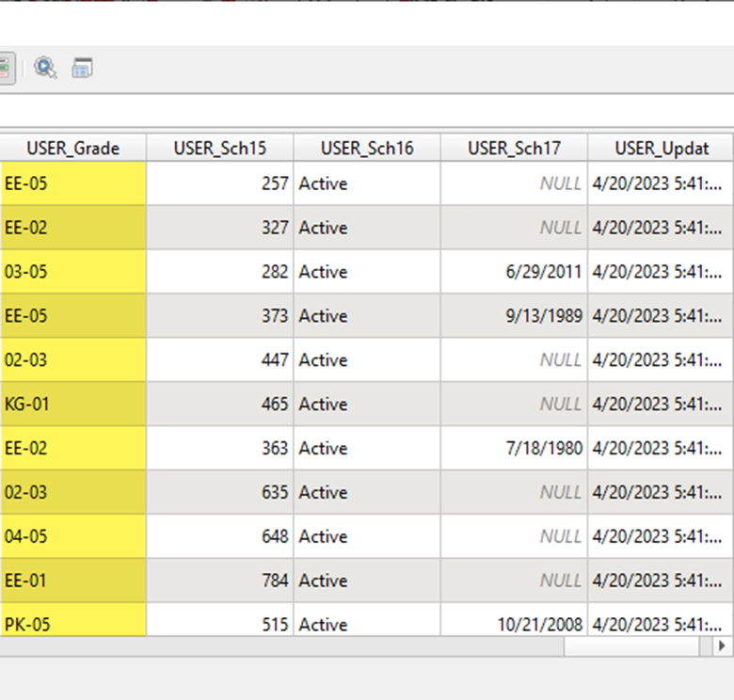This screenshot has width=734, height=700.
Task: Click the cell containing 648
Action: pos(220,536)
